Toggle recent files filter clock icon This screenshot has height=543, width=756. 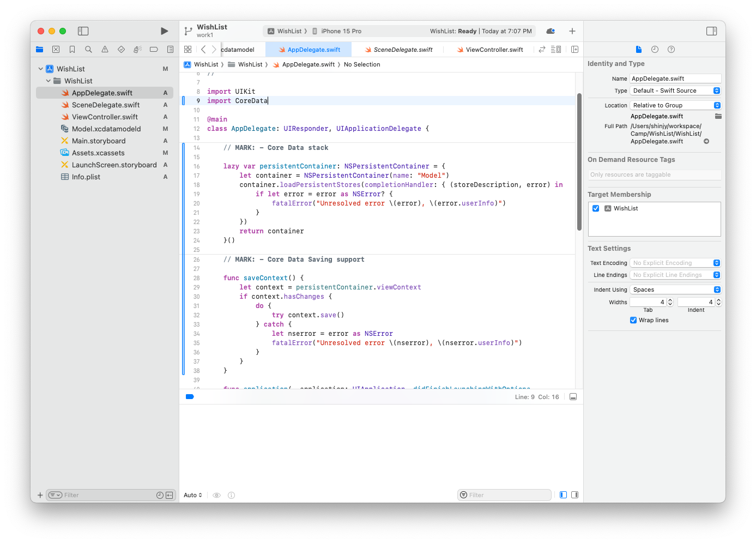pyautogui.click(x=160, y=495)
